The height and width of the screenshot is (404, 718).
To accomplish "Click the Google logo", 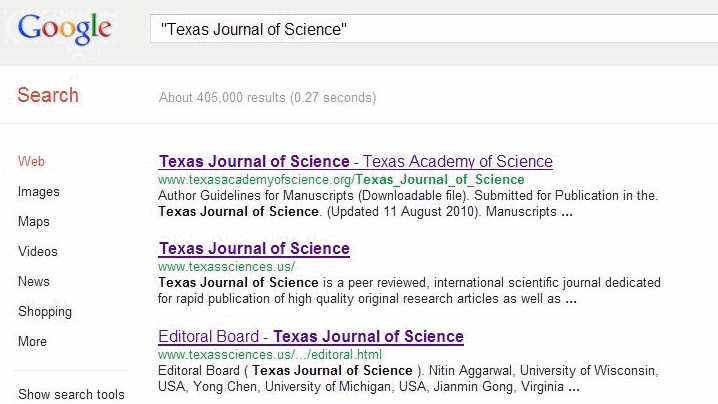I will (64, 28).
